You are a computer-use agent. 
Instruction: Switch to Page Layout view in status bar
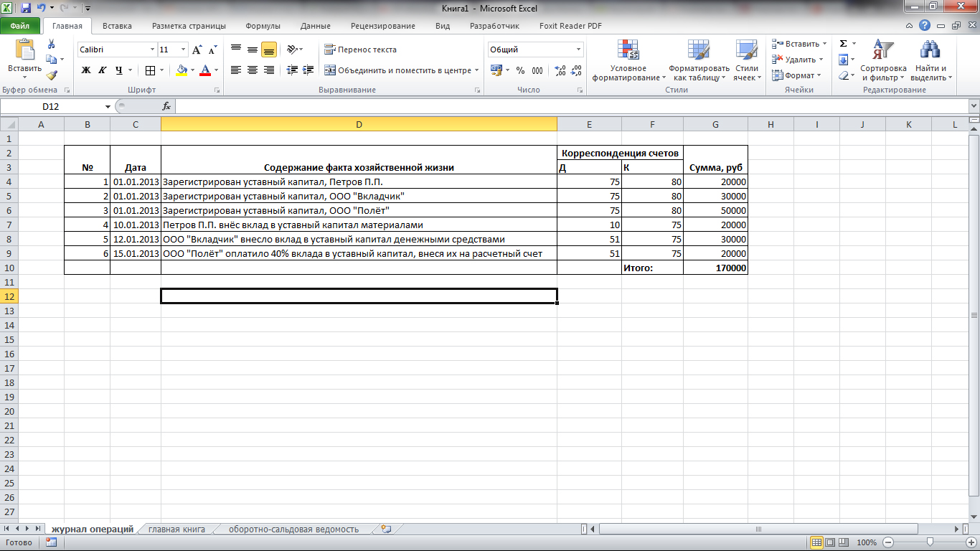[829, 542]
